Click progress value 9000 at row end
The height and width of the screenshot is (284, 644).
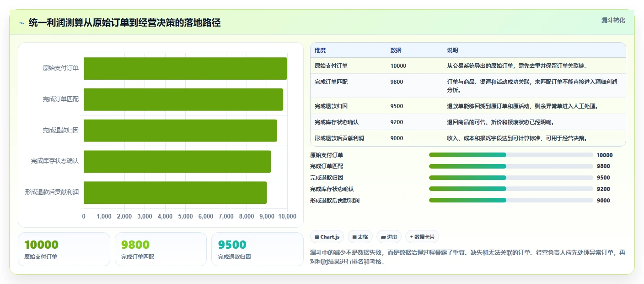(x=603, y=201)
